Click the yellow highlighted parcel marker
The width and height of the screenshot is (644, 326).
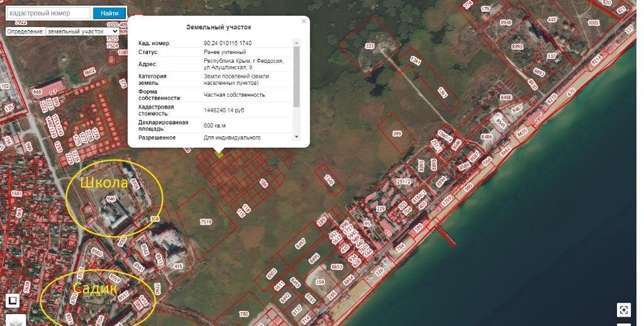[x=219, y=153]
